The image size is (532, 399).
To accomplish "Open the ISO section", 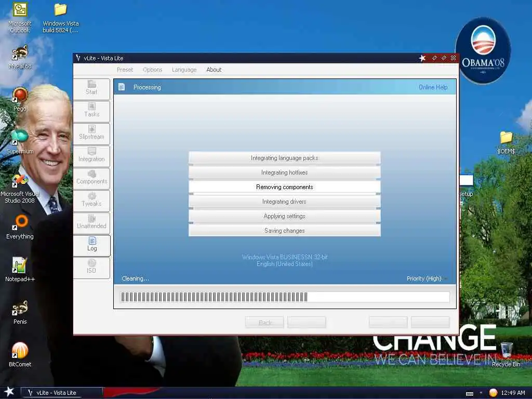I will (x=91, y=268).
